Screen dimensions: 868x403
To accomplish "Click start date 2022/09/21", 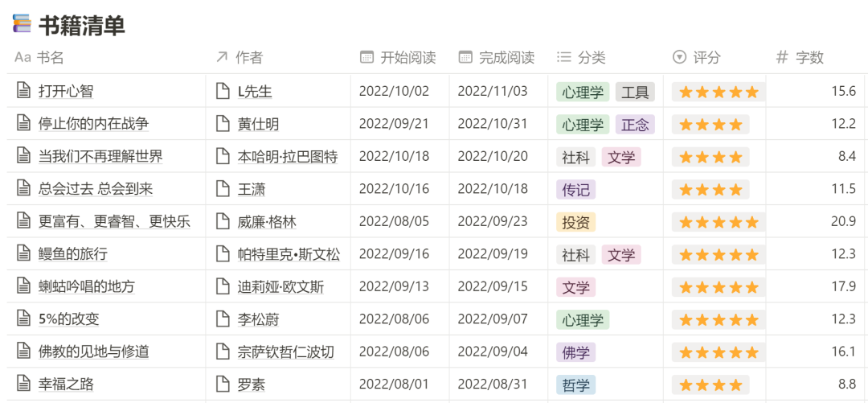I will pos(394,124).
